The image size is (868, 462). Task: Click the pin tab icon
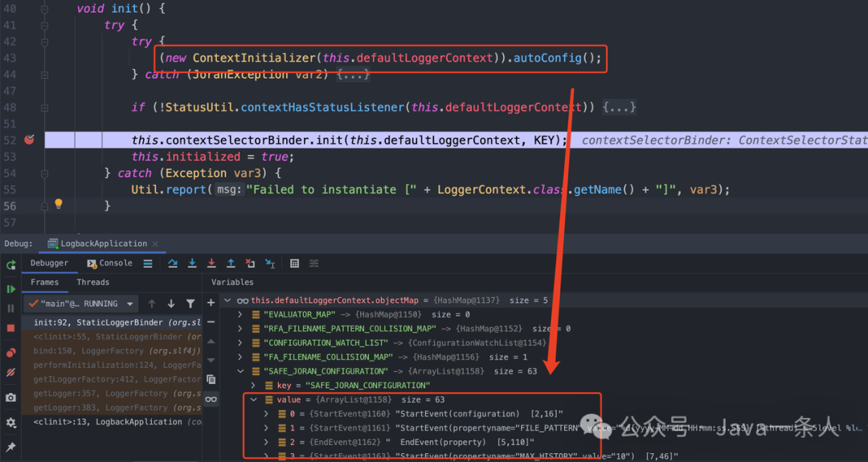pos(10,447)
